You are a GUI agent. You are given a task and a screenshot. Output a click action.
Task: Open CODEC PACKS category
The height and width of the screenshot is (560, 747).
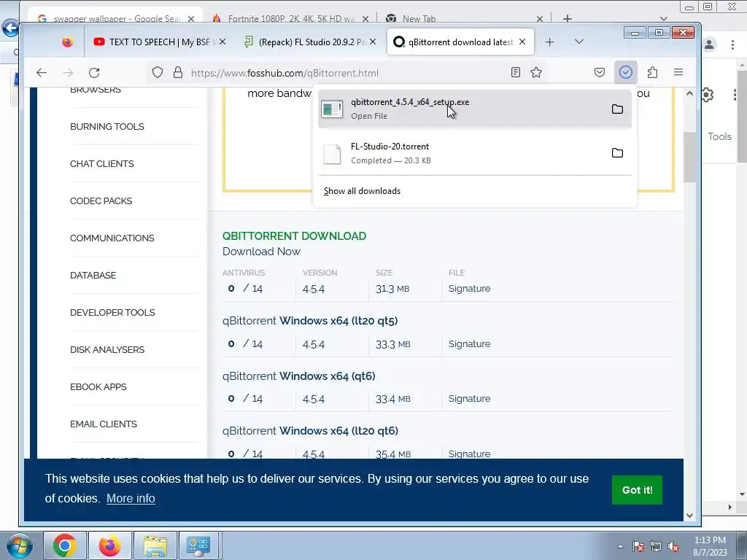pyautogui.click(x=101, y=201)
